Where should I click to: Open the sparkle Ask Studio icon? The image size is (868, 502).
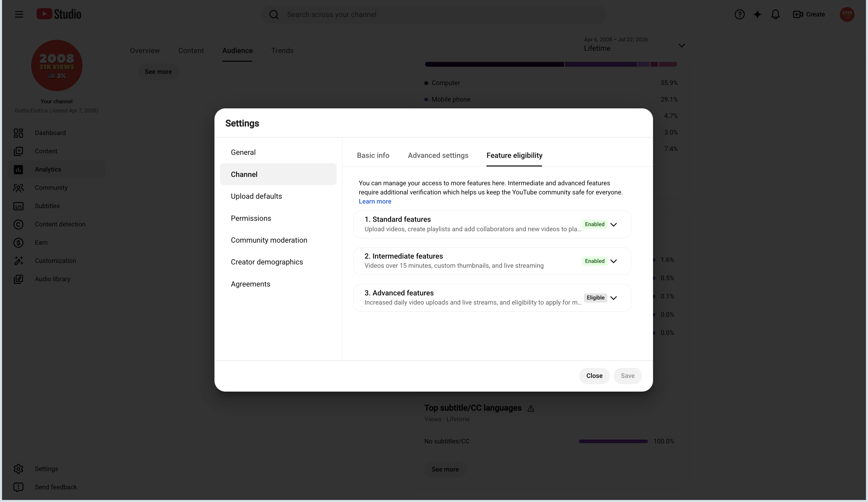[x=757, y=14]
